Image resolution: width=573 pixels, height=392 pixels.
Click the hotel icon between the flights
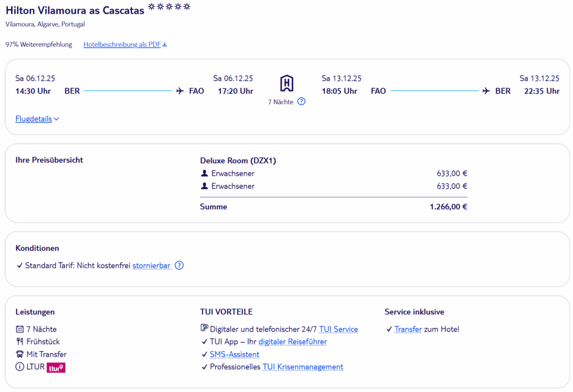[286, 83]
